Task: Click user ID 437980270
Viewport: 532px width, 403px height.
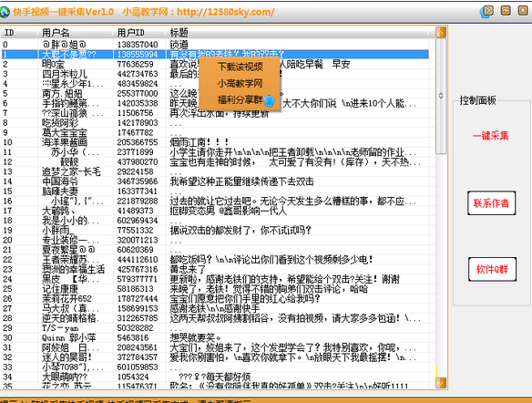Action: pos(138,162)
